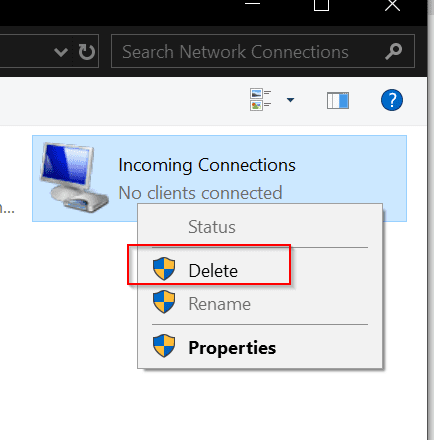Click the magnifier icon in the search box
This screenshot has width=434, height=440.
coord(394,51)
